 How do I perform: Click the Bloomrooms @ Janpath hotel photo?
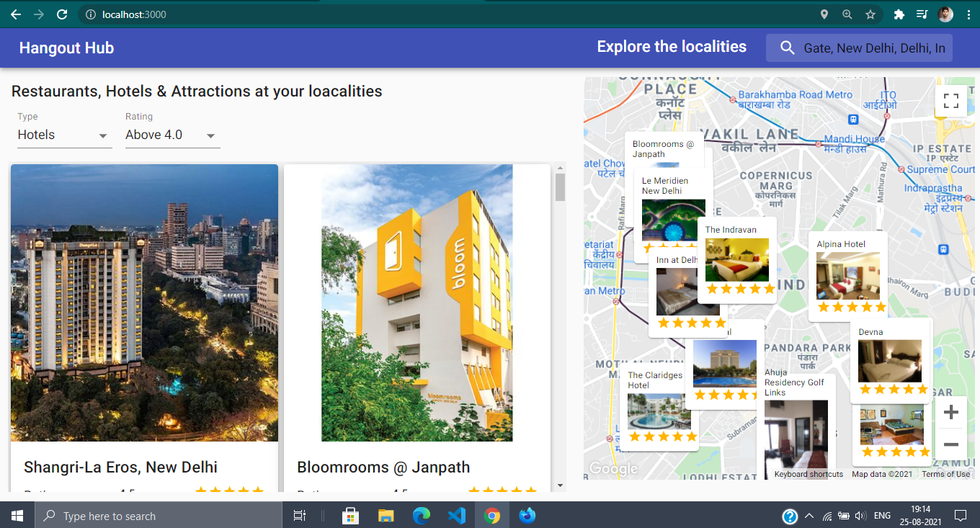pos(417,303)
